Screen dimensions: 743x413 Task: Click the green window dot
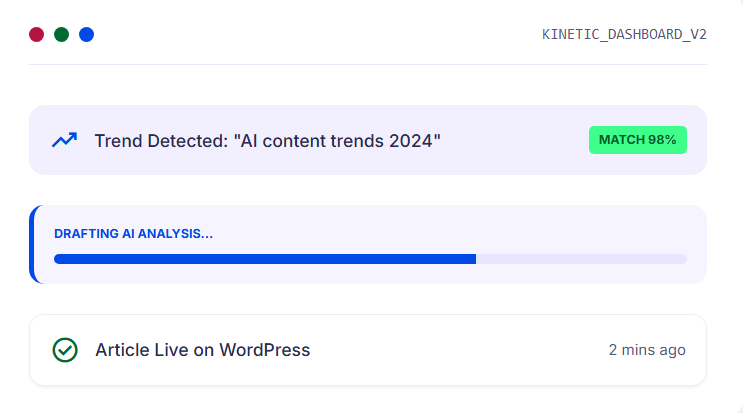click(61, 35)
